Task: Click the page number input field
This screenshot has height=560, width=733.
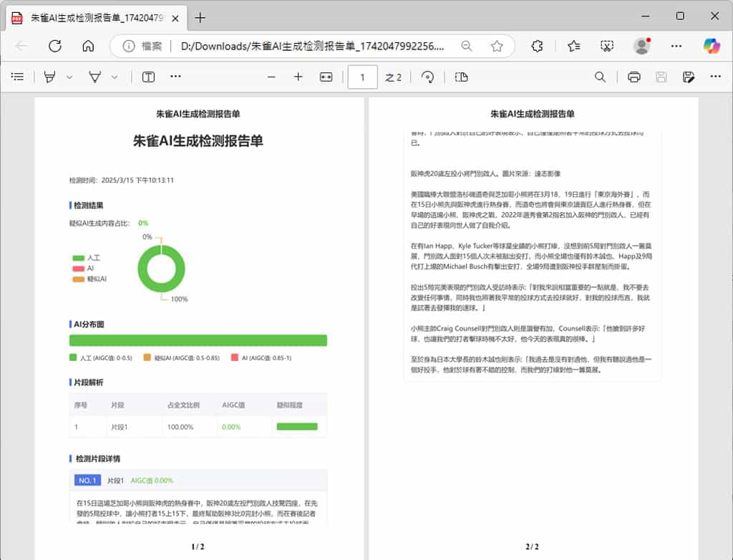Action: [x=362, y=77]
